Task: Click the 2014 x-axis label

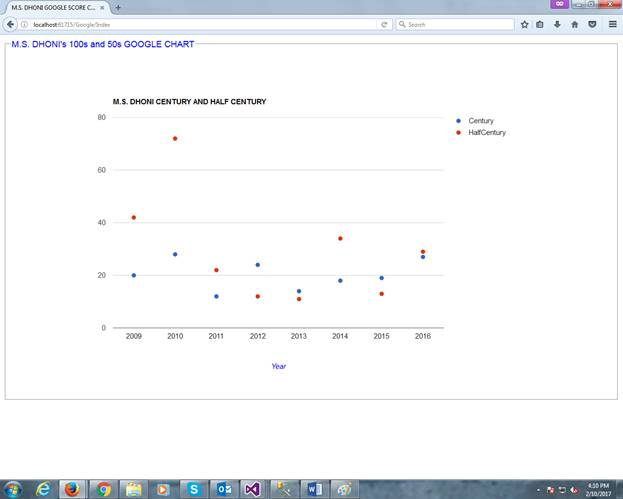Action: 340,336
